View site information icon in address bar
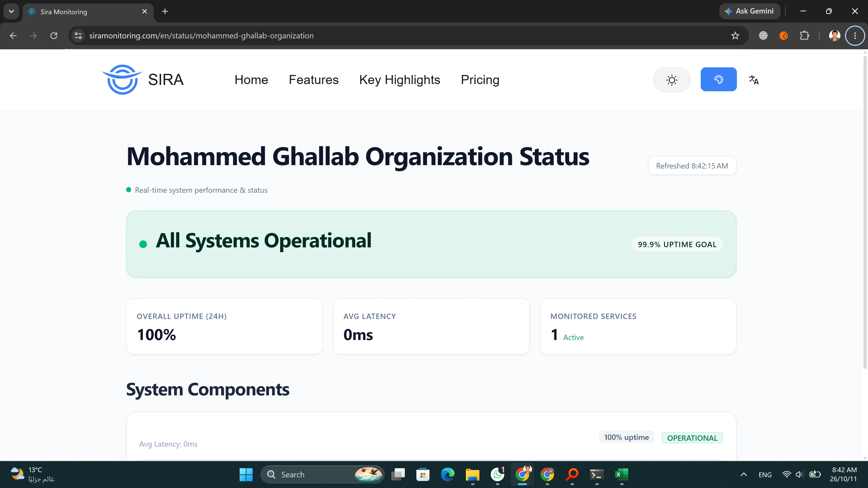The width and height of the screenshot is (868, 488). tap(78, 36)
